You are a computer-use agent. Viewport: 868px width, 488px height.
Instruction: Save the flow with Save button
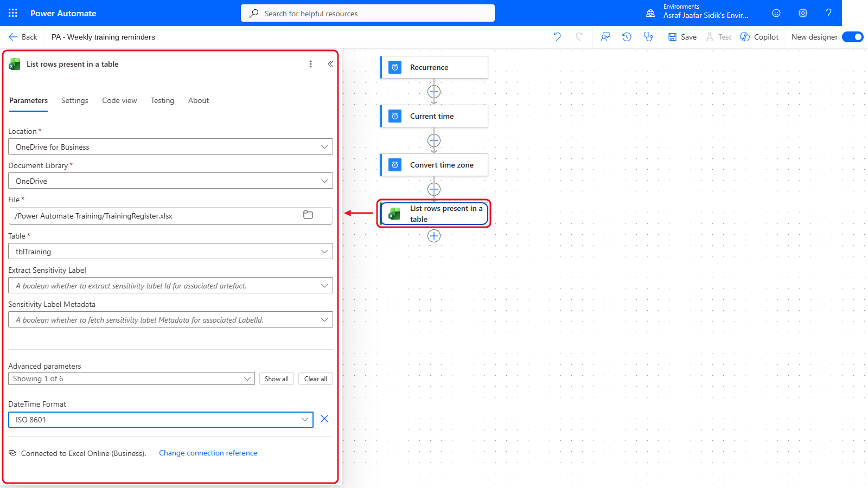682,37
